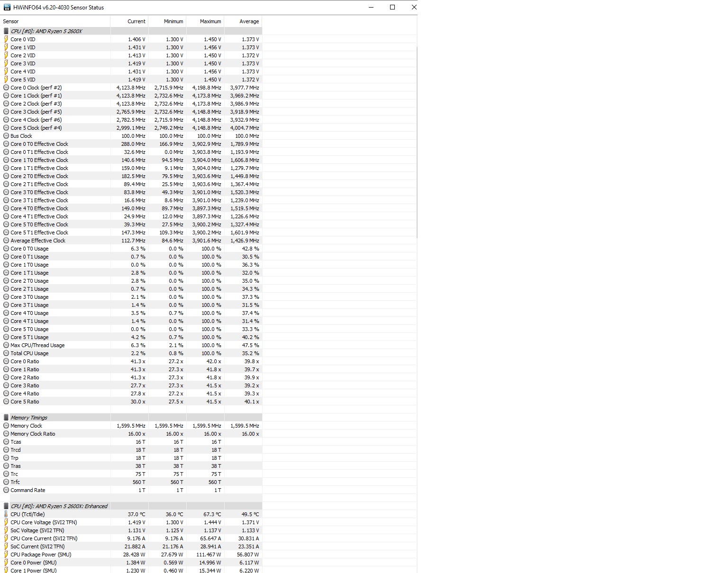Click the Sensor column header

point(55,21)
